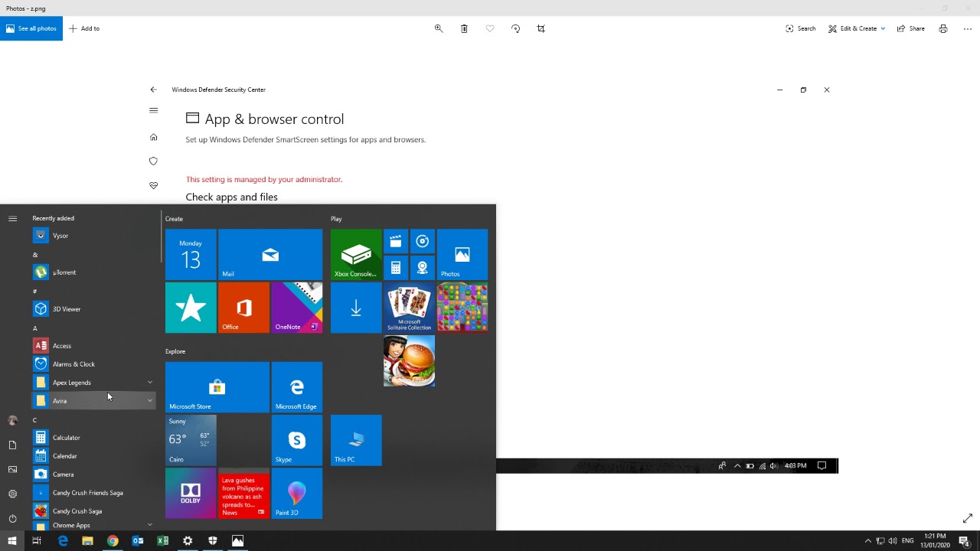Open the Xbox Console Companion tile

(356, 254)
